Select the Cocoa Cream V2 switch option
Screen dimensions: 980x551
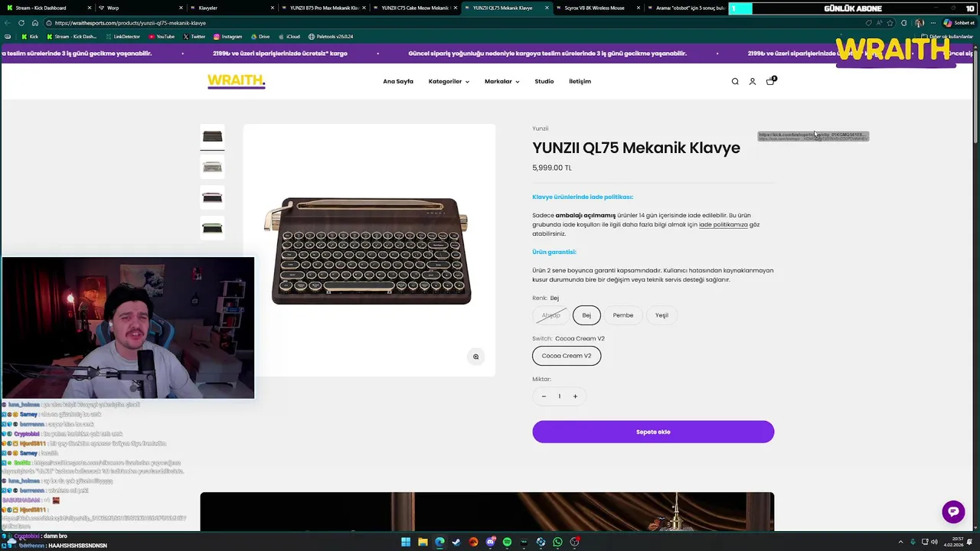click(567, 356)
